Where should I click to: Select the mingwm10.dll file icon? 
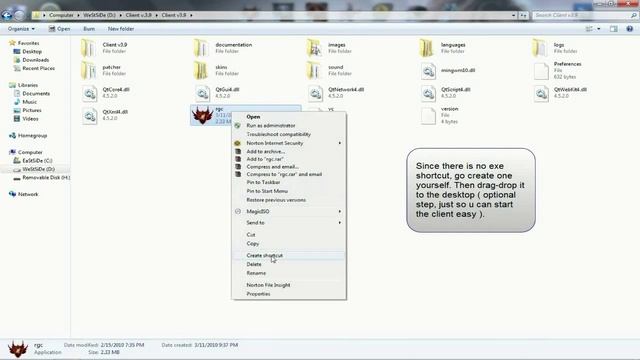[428, 71]
